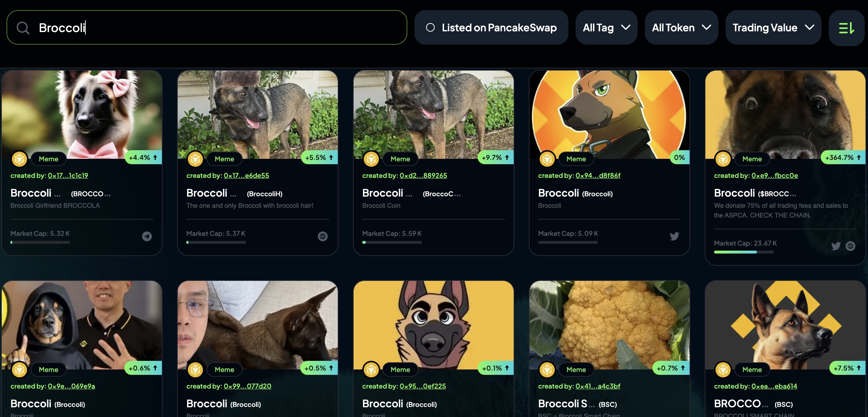Image resolution: width=868 pixels, height=417 pixels.
Task: Click BNB chain badge on BROCCO BSC card
Action: (x=723, y=369)
